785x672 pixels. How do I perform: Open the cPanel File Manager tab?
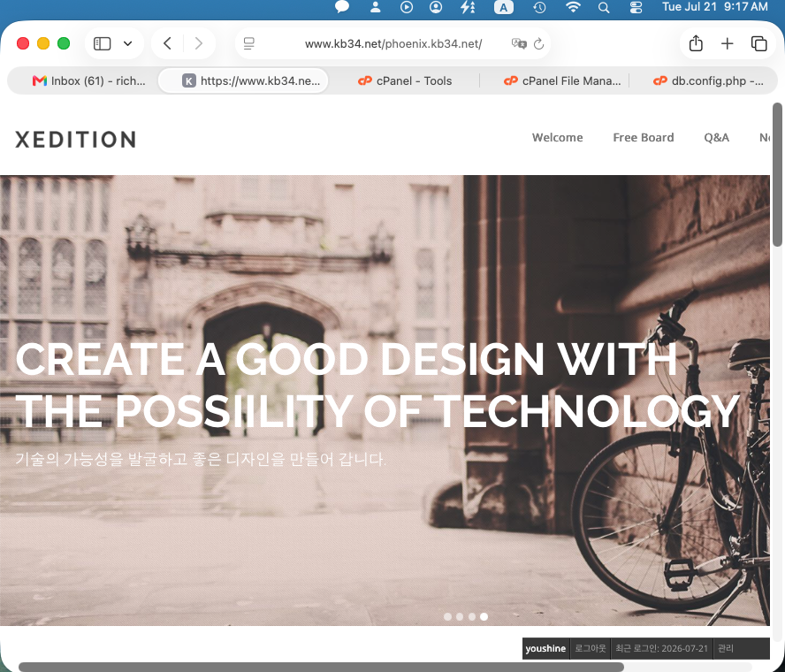(561, 80)
